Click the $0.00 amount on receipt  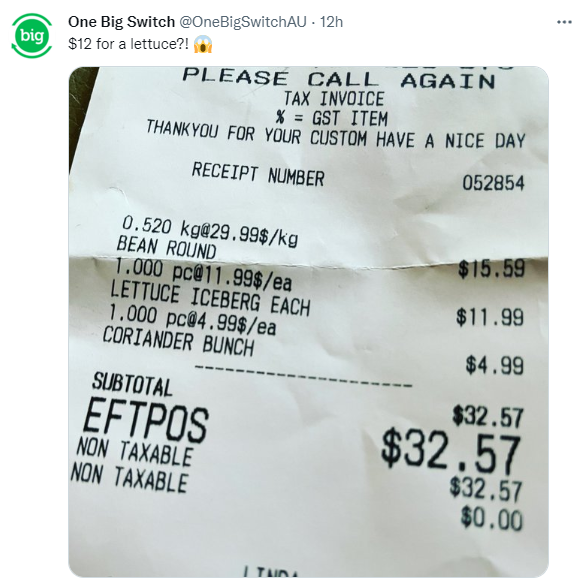tap(492, 518)
